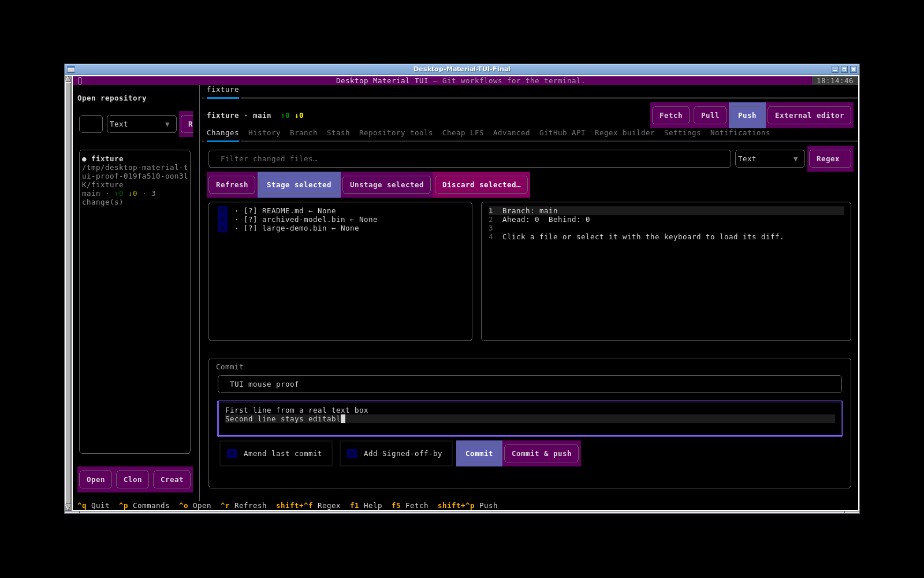Screen dimensions: 924x578
Task: Click the Fetch button
Action: (x=671, y=116)
